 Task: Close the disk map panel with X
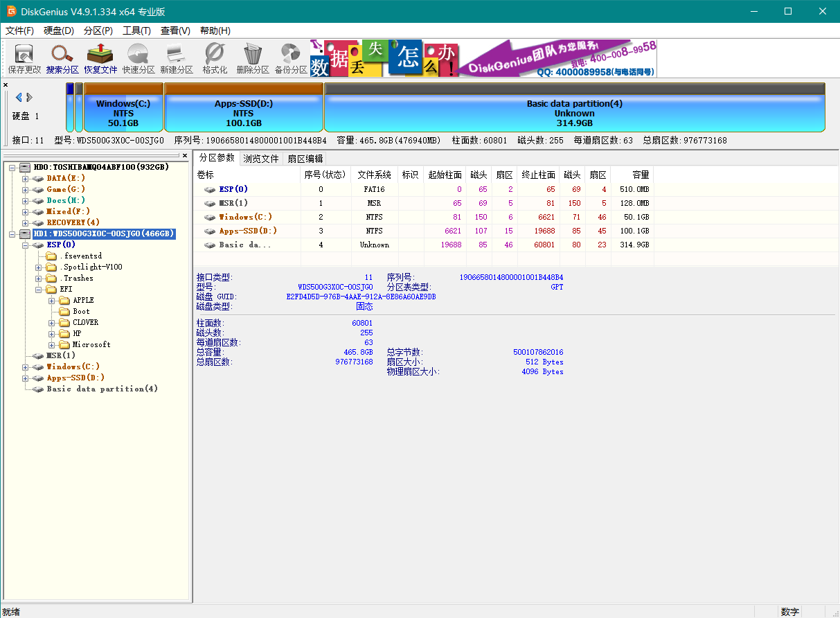coord(6,85)
